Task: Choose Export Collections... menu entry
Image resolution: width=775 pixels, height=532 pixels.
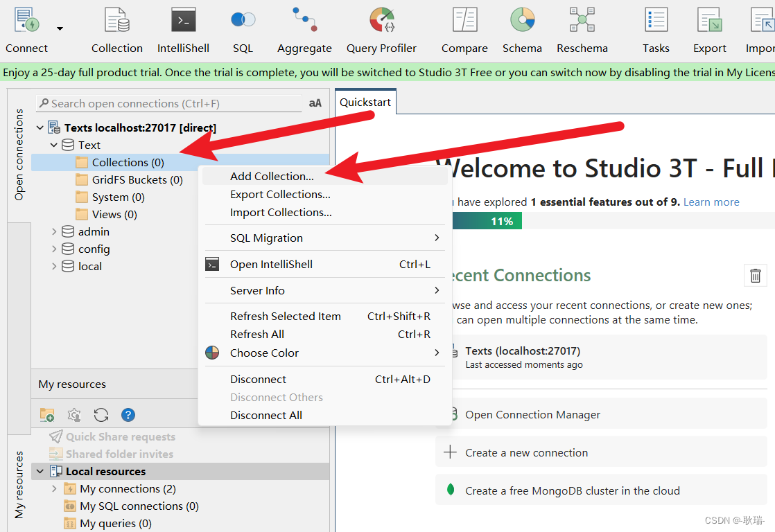Action: pyautogui.click(x=324, y=195)
